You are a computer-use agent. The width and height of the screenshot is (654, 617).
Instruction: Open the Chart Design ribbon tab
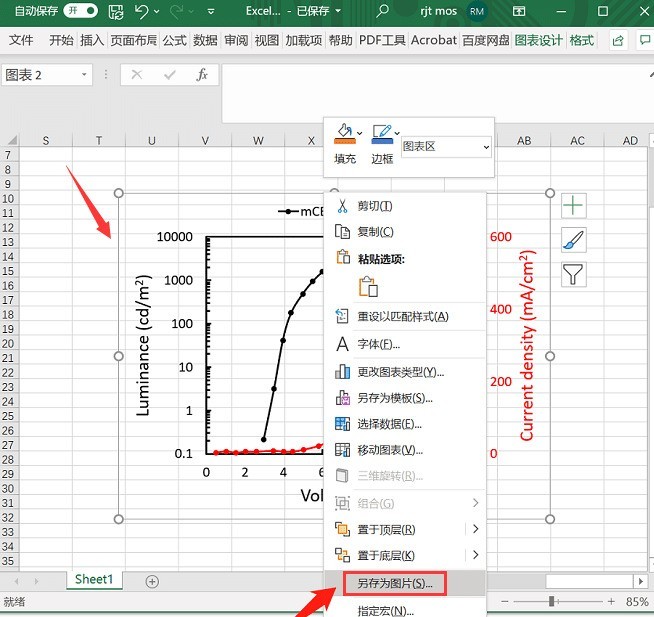(x=538, y=41)
